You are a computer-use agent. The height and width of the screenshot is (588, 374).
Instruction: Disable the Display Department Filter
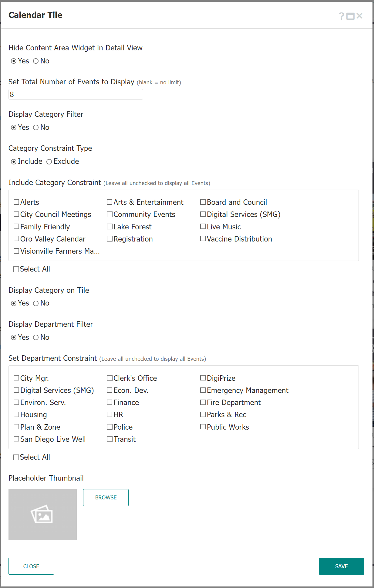[36, 337]
